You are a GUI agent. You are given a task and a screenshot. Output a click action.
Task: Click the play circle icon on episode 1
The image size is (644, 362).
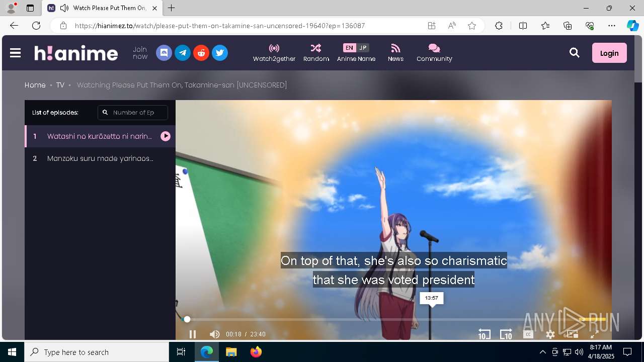pos(166,136)
